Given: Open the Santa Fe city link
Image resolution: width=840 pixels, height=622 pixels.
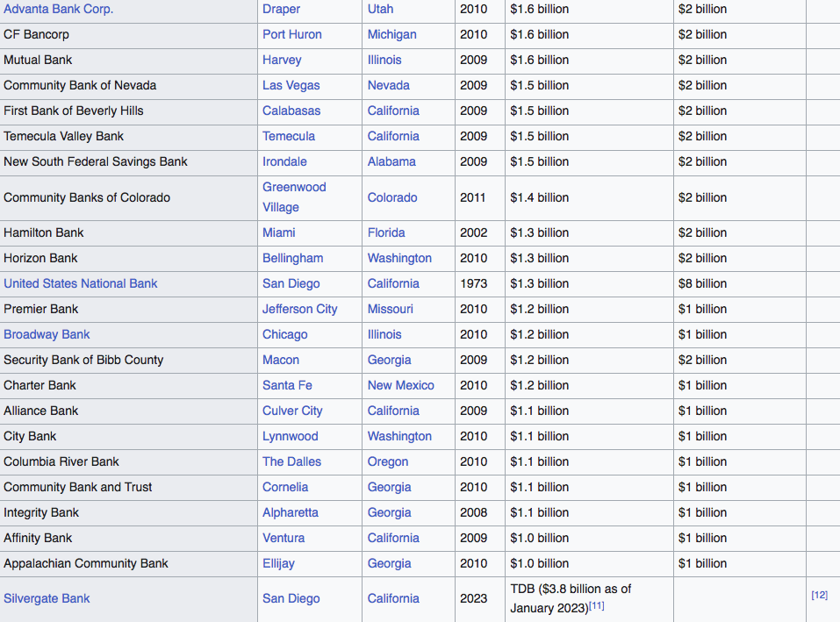Looking at the screenshot, I should [287, 385].
